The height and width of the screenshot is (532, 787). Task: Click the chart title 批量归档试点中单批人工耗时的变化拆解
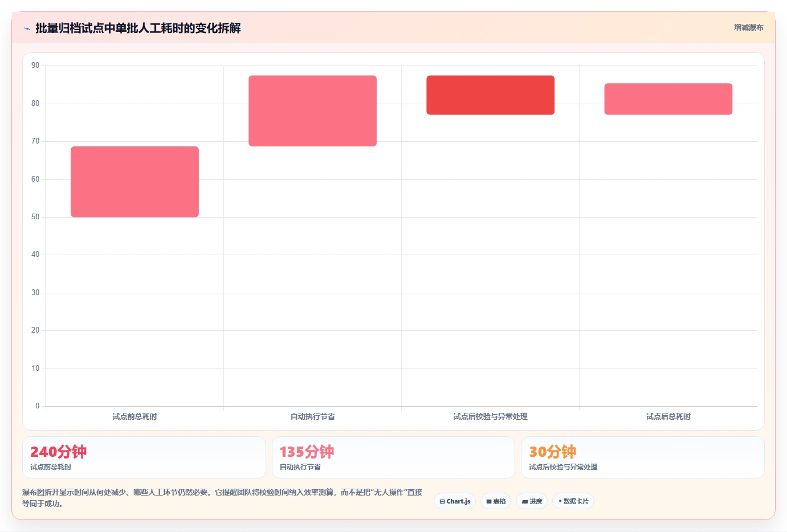(x=138, y=28)
